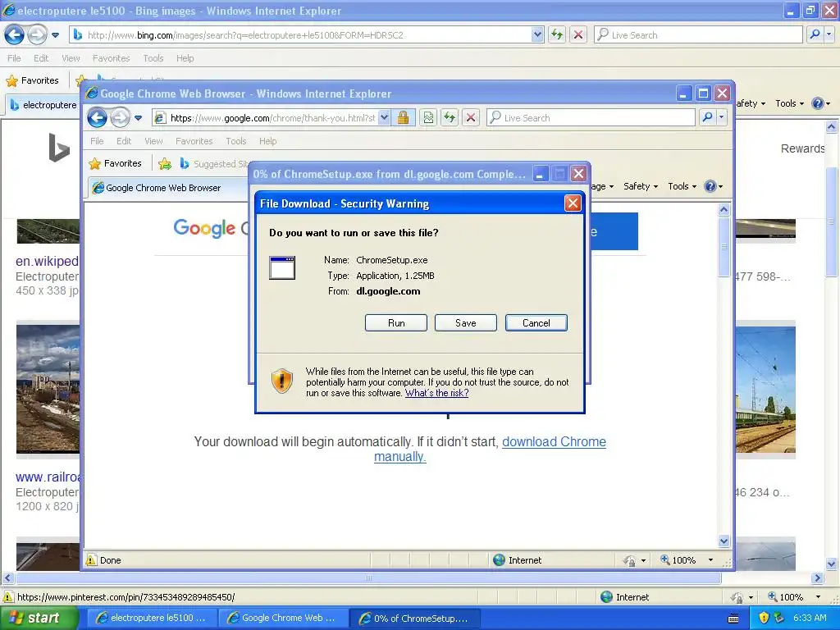Open zoom level dropdown in Google Chrome window
This screenshot has height=630, width=840.
(711, 560)
